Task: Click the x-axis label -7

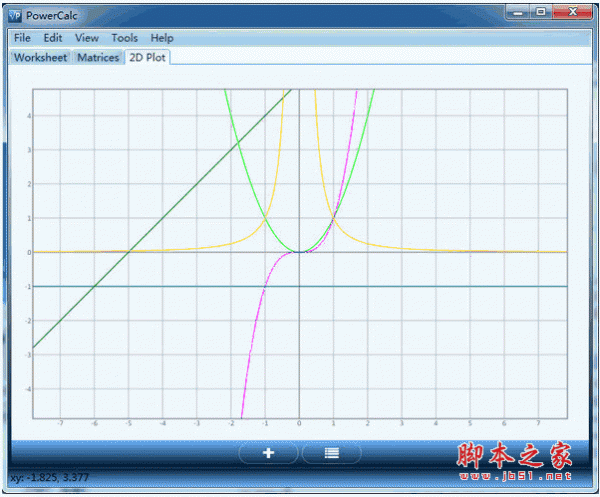Action: click(60, 423)
